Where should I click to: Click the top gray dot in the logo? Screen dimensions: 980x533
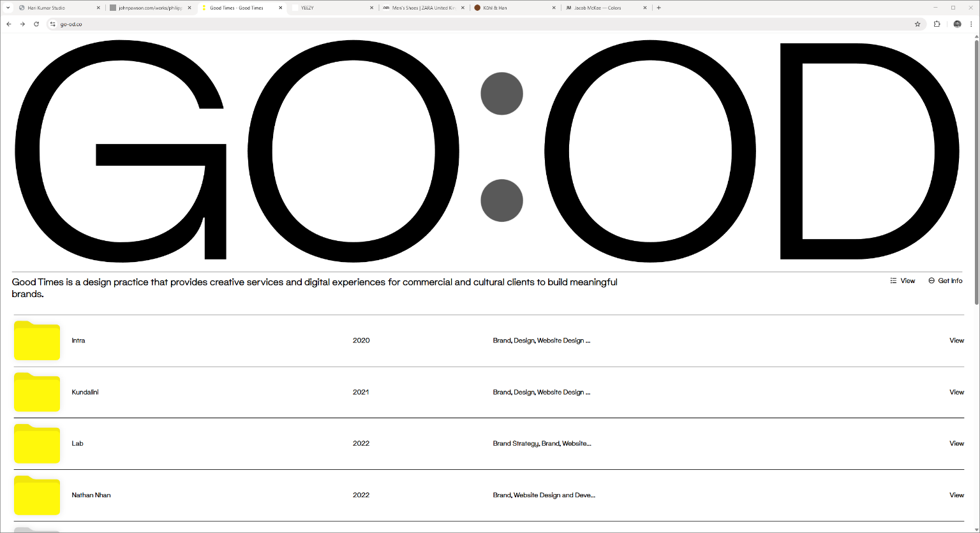[501, 94]
